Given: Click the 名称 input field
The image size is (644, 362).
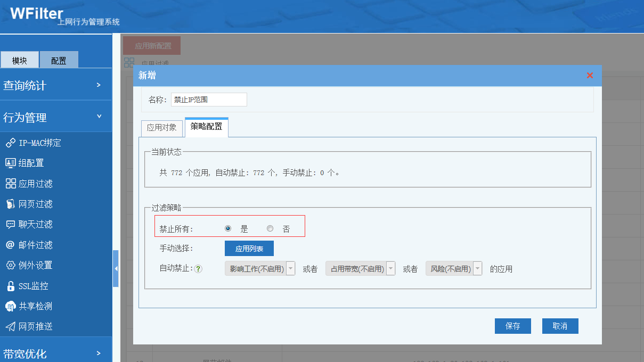Looking at the screenshot, I should [209, 100].
